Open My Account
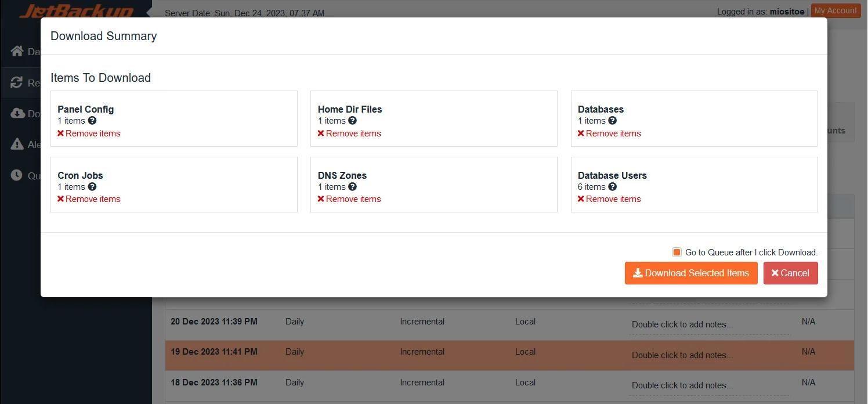The image size is (868, 404). pyautogui.click(x=836, y=10)
